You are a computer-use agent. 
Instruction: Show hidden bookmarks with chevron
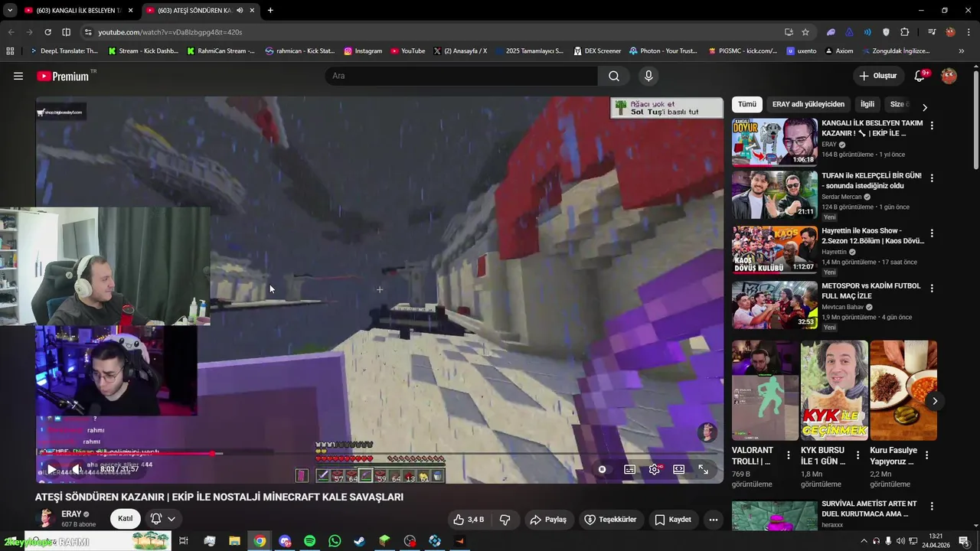pyautogui.click(x=961, y=51)
